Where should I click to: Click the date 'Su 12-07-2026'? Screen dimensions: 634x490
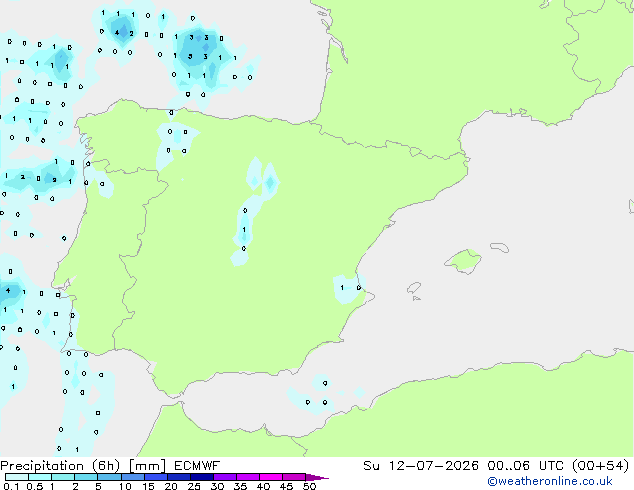pos(421,466)
